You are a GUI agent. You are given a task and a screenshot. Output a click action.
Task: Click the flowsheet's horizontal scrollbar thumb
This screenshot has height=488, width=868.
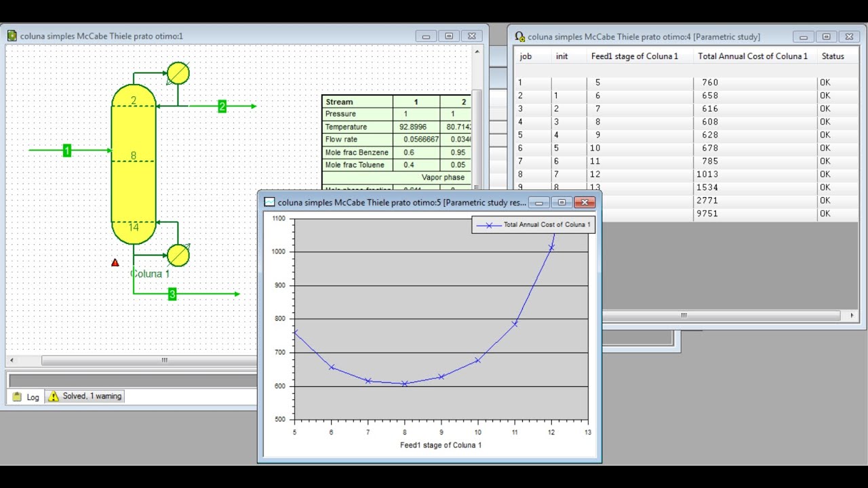[x=164, y=361]
